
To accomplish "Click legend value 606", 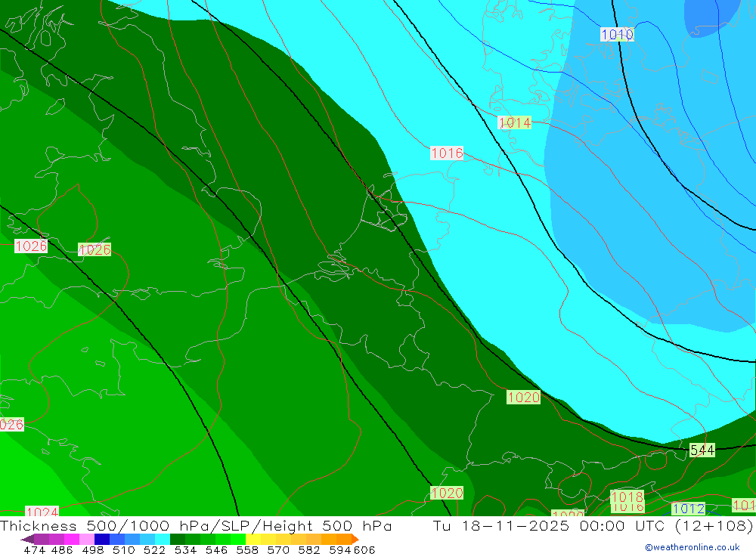I will point(364,549).
